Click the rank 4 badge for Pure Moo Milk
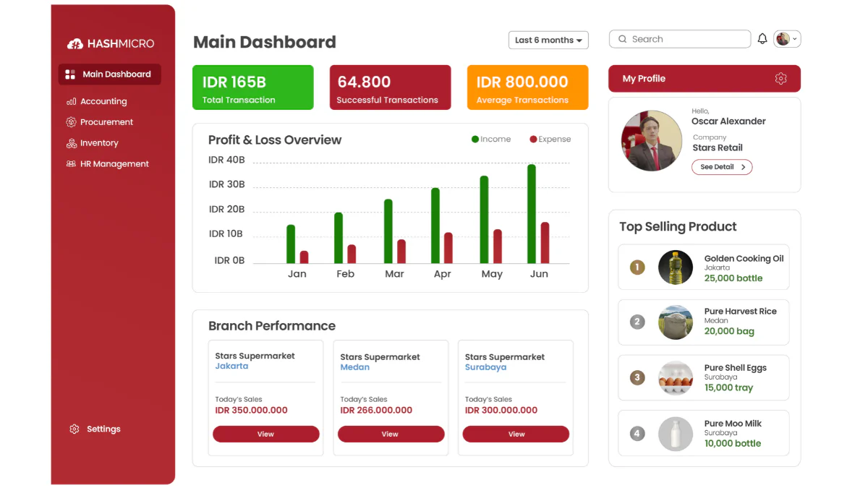This screenshot has width=868, height=488. point(637,434)
